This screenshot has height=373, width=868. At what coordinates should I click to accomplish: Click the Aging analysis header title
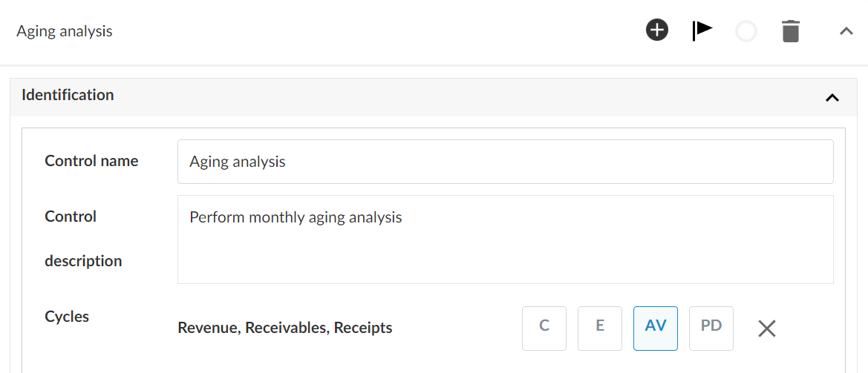[65, 31]
